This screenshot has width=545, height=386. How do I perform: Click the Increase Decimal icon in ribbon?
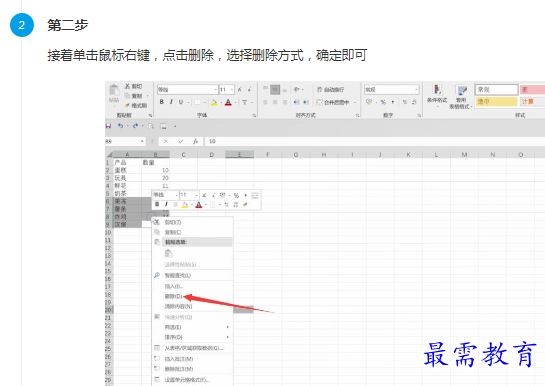click(x=405, y=102)
